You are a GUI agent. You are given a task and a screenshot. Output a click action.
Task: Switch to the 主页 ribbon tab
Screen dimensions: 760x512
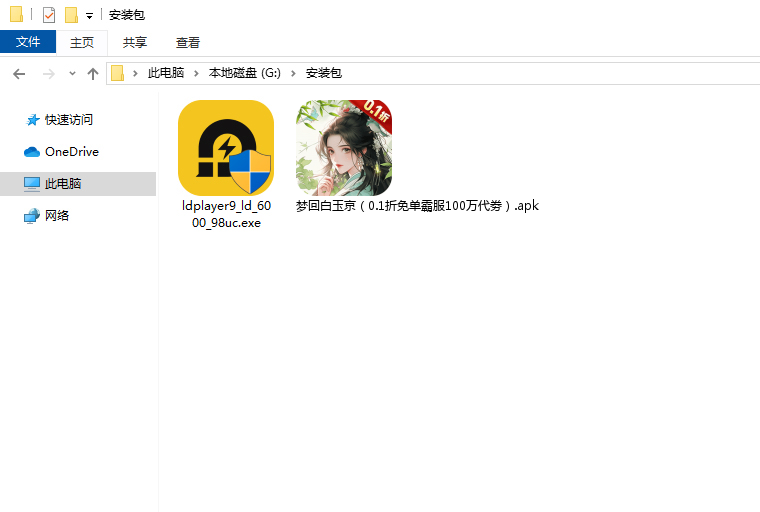pyautogui.click(x=82, y=42)
